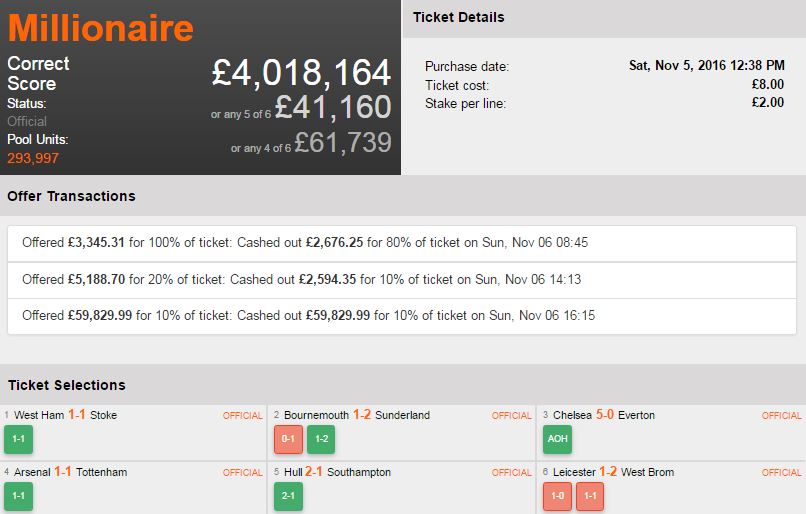Viewport: 806px width, 514px height.
Task: Click the Ticket Details header
Action: click(x=458, y=17)
